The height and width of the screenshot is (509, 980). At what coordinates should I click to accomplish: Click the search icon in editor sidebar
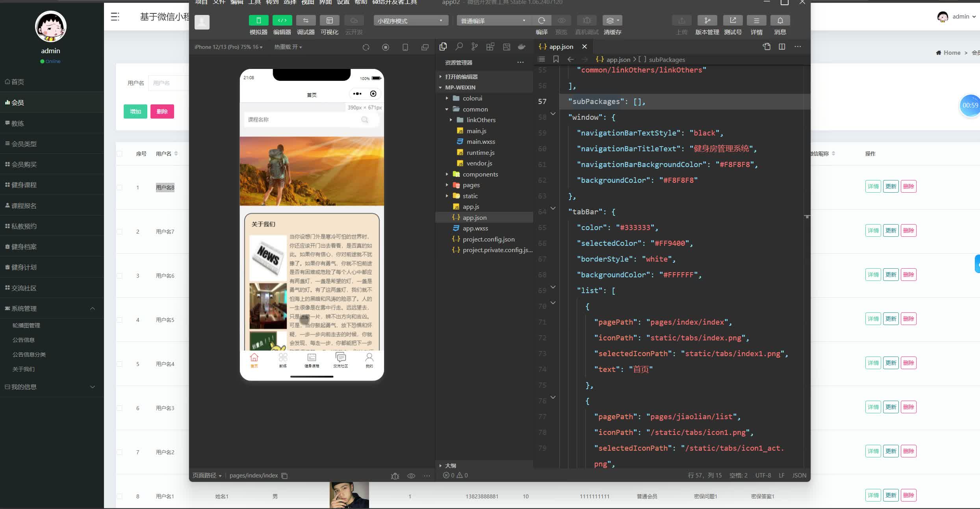pos(459,47)
